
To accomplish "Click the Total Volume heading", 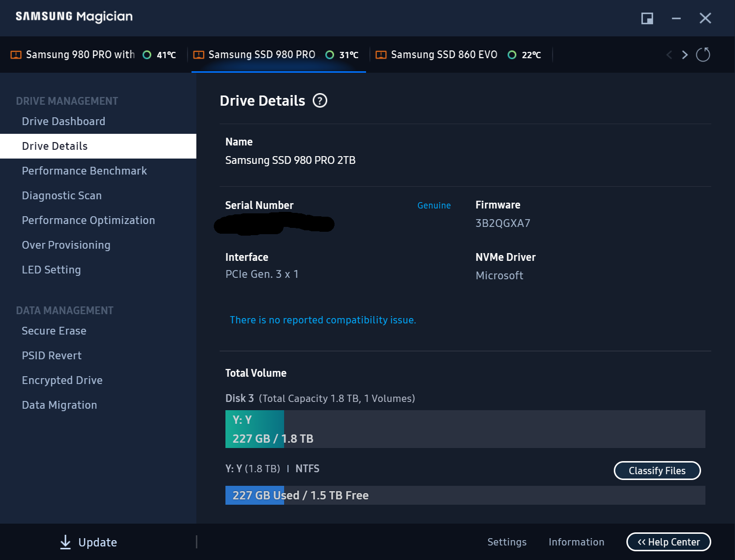I will (256, 373).
